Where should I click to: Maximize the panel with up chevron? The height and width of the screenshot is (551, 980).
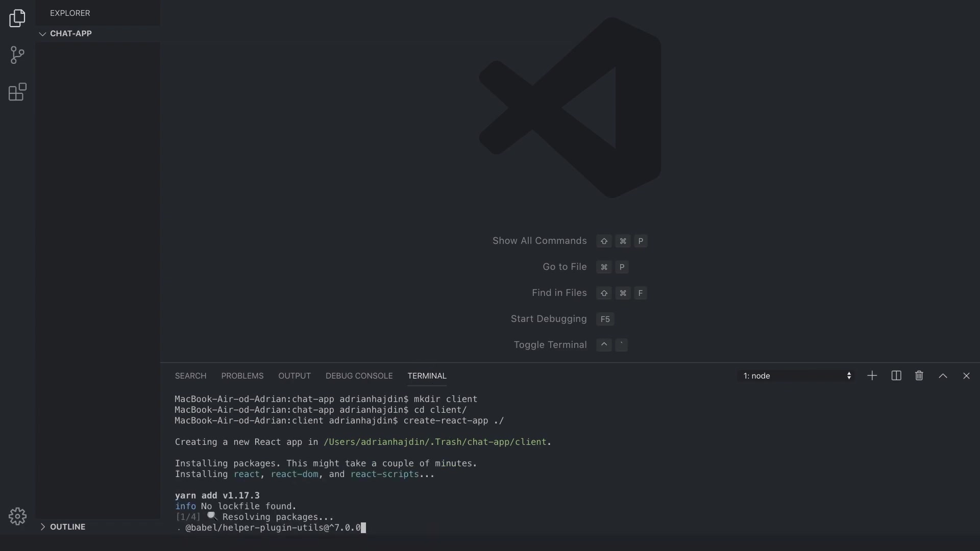point(943,376)
